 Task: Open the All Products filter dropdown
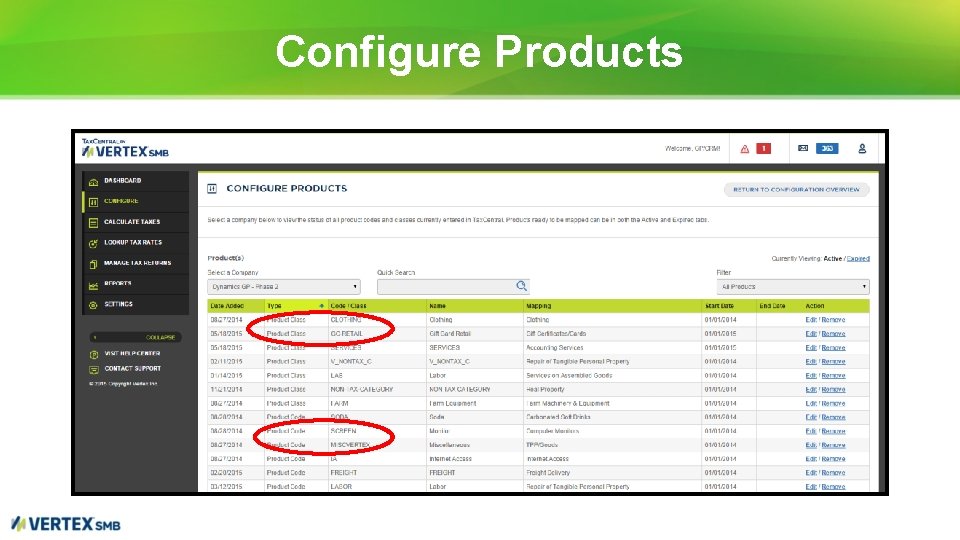click(x=793, y=287)
